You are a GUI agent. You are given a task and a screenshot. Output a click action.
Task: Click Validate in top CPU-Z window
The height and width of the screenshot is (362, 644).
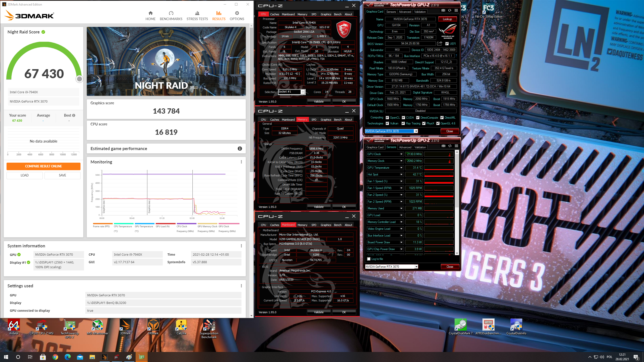pyautogui.click(x=319, y=102)
